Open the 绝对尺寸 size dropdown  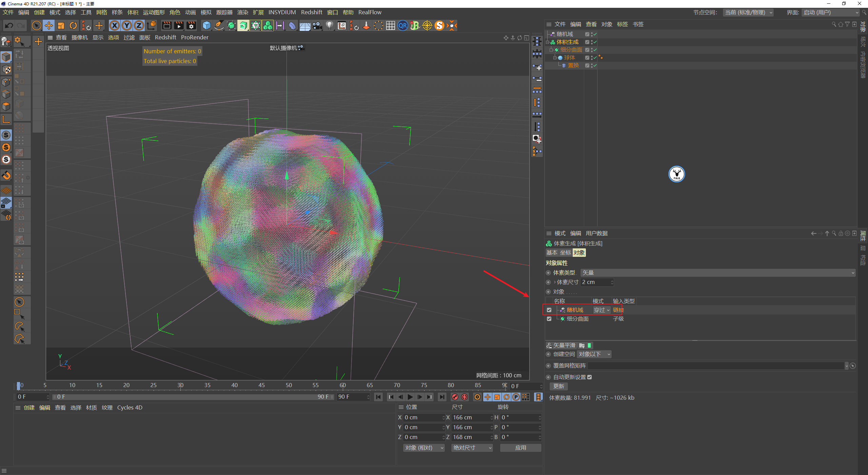[472, 448]
